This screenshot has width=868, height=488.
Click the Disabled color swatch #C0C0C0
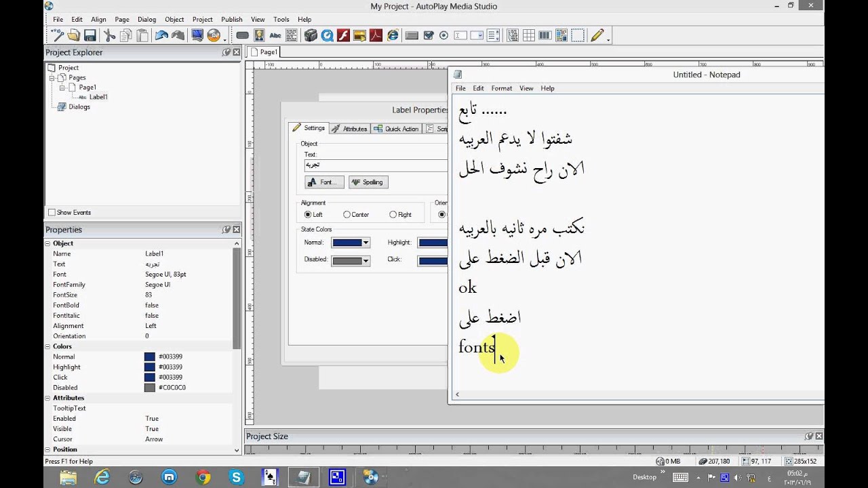(x=150, y=388)
